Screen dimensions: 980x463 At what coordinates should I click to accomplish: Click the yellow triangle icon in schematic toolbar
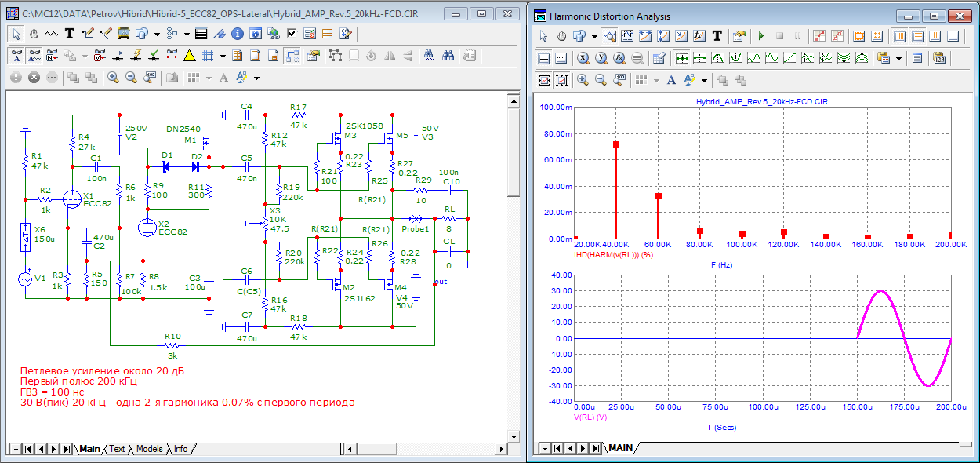click(x=189, y=56)
